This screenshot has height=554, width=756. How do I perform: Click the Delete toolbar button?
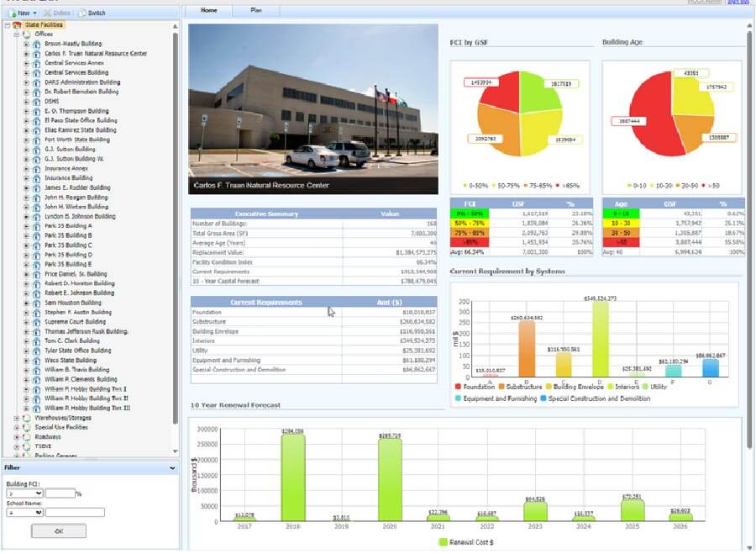click(57, 13)
